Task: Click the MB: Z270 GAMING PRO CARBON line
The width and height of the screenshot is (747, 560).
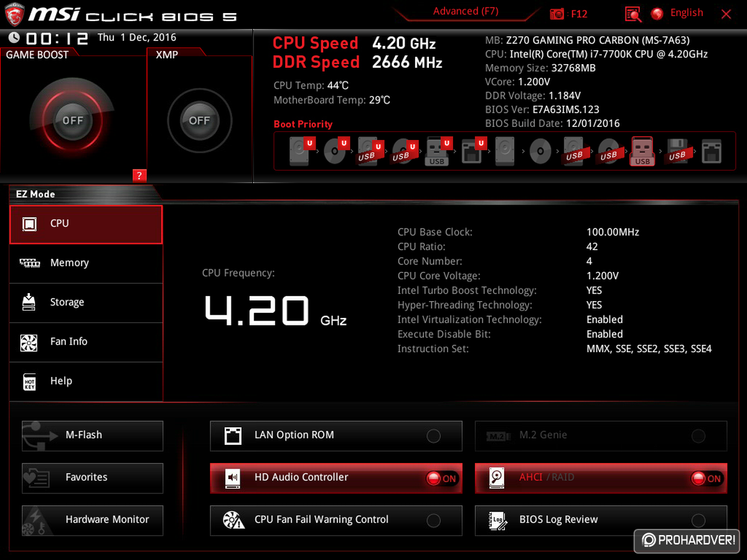Action: click(x=587, y=40)
